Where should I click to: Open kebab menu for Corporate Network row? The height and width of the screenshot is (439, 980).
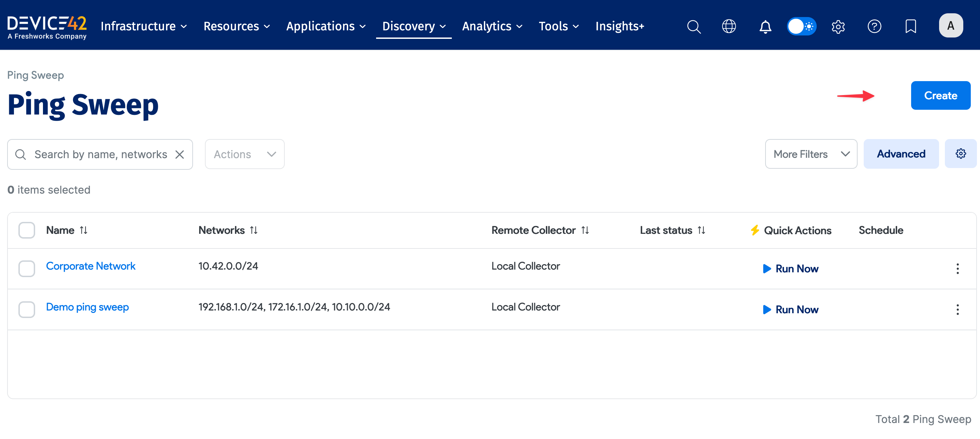pos(957,269)
